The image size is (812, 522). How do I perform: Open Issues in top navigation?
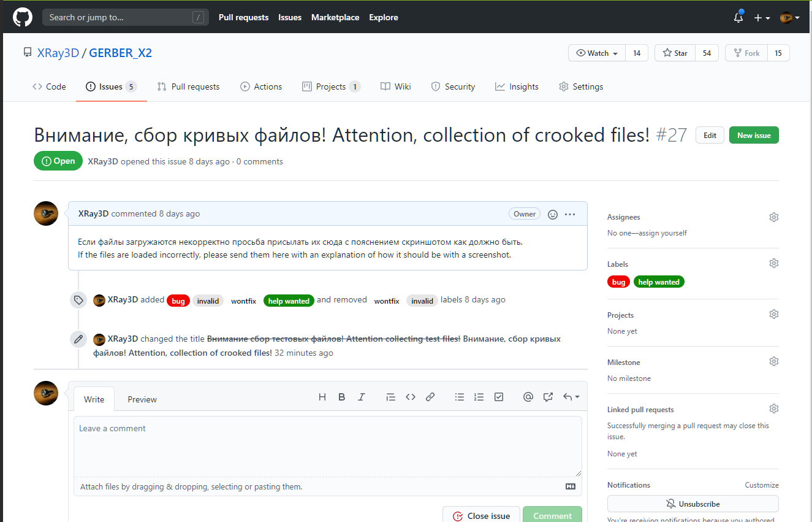[x=290, y=17]
